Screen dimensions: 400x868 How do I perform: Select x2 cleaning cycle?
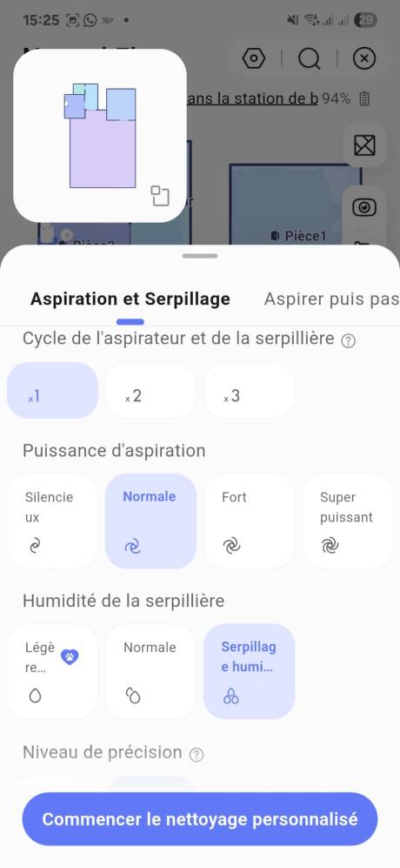pyautogui.click(x=150, y=390)
